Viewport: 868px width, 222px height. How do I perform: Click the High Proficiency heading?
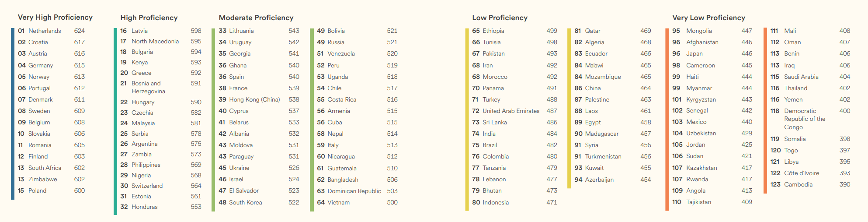click(x=149, y=18)
